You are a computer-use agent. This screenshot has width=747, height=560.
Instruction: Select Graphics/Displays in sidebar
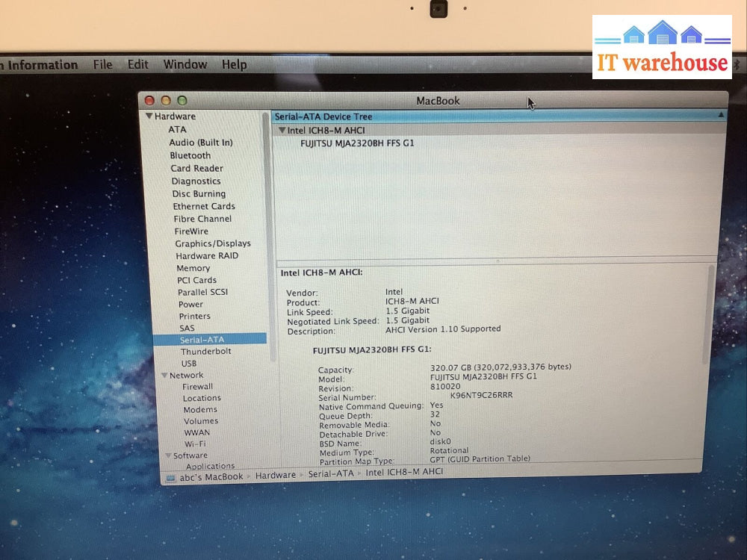tap(213, 243)
